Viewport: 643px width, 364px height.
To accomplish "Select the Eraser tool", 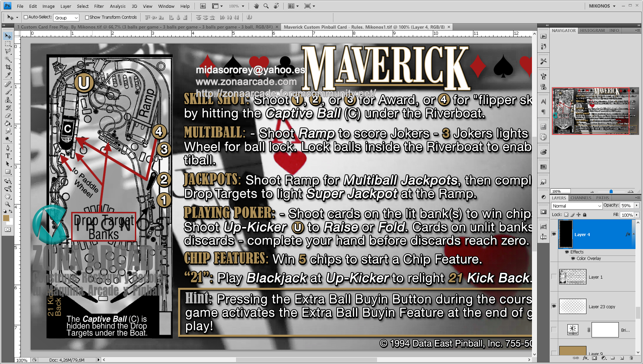I will pos(7,115).
